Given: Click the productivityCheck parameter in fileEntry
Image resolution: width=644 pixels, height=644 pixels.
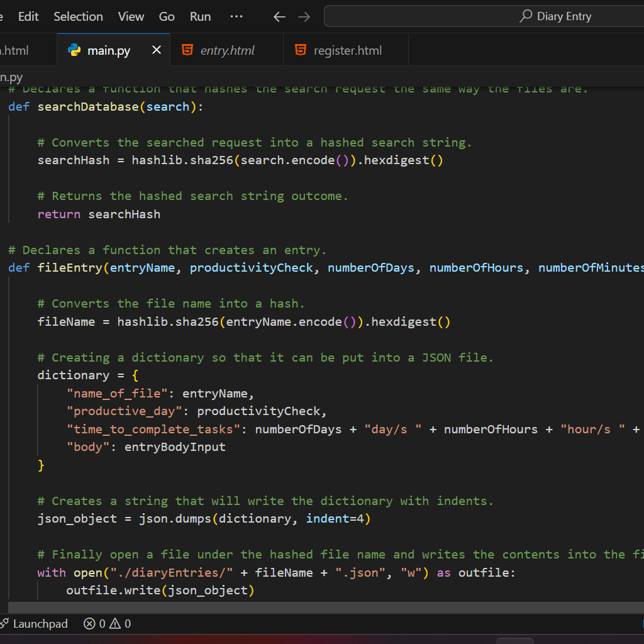Looking at the screenshot, I should (252, 268).
